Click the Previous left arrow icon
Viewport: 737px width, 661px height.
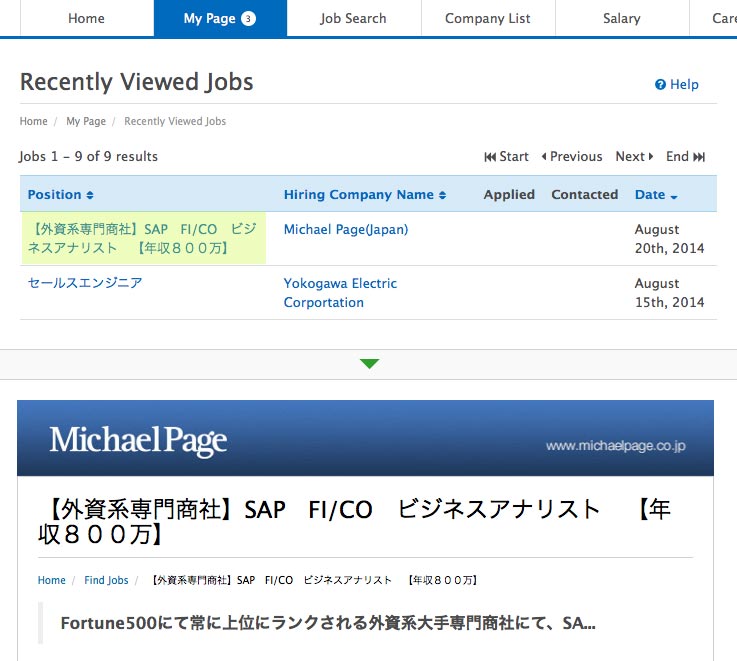tap(544, 157)
